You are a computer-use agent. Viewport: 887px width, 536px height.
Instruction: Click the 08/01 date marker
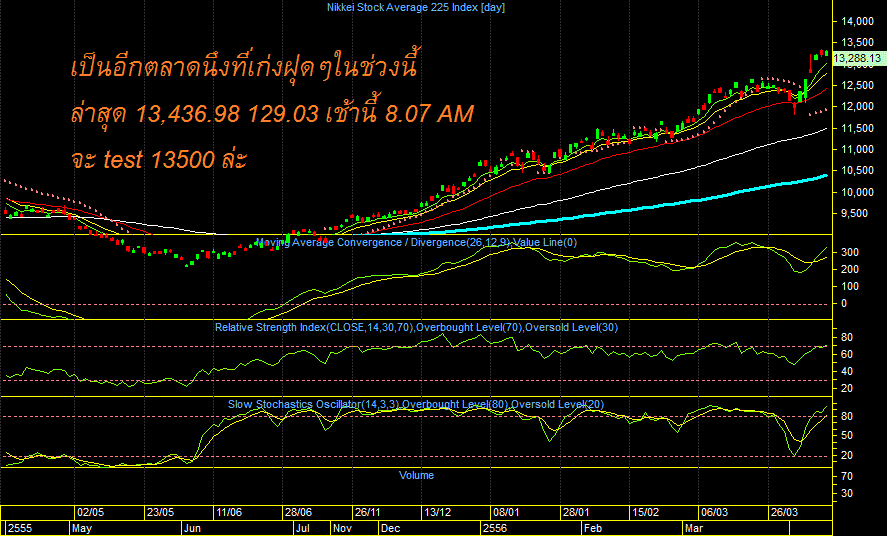coord(506,513)
